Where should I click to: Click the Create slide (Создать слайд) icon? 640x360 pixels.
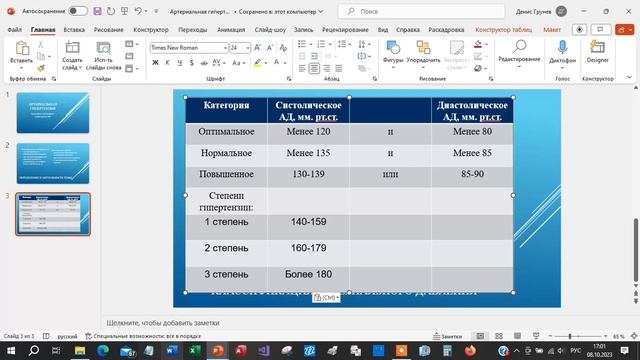pyautogui.click(x=72, y=48)
